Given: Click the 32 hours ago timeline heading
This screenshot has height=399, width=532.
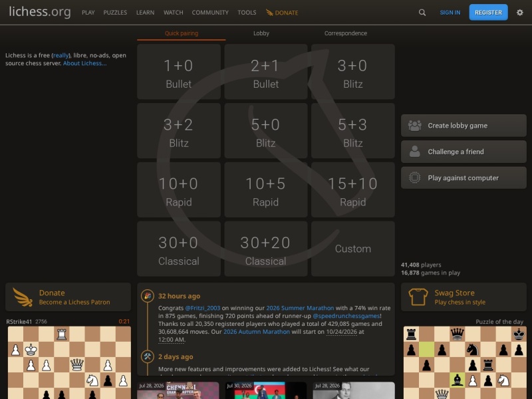Looking at the screenshot, I should (179, 296).
